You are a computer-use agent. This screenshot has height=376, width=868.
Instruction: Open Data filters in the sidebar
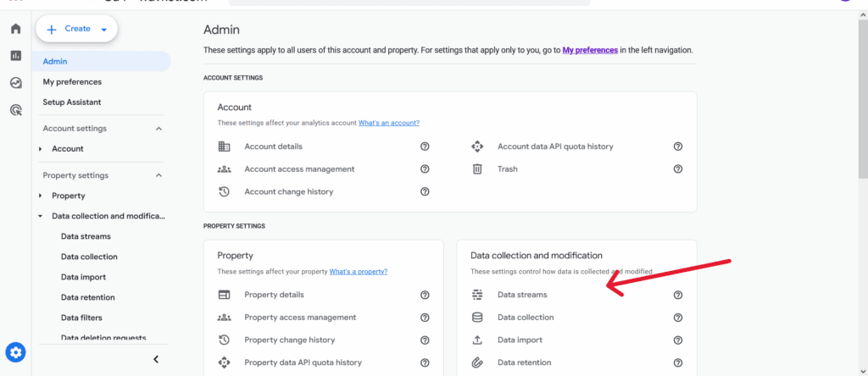(81, 318)
